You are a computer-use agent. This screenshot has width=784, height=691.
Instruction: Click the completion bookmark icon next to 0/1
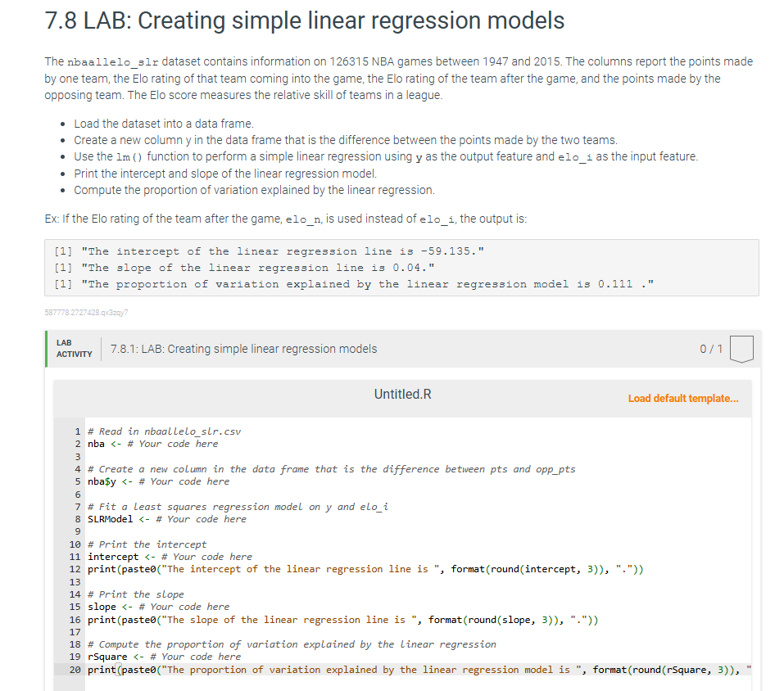(741, 348)
